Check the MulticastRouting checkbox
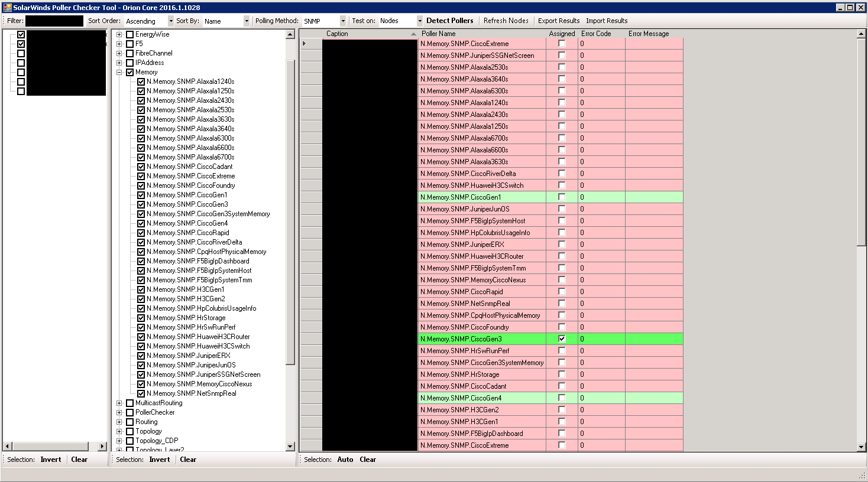Viewport: 868px width, 482px height. pyautogui.click(x=129, y=403)
